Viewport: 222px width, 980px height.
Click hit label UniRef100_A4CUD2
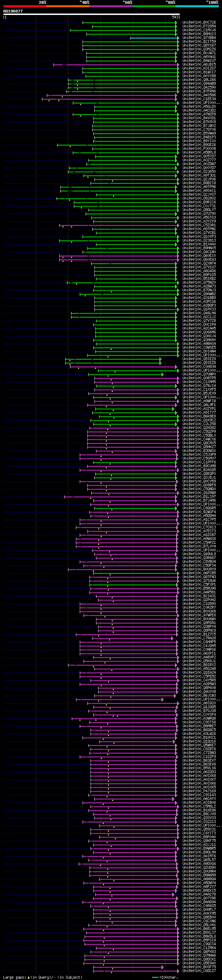[199, 110]
